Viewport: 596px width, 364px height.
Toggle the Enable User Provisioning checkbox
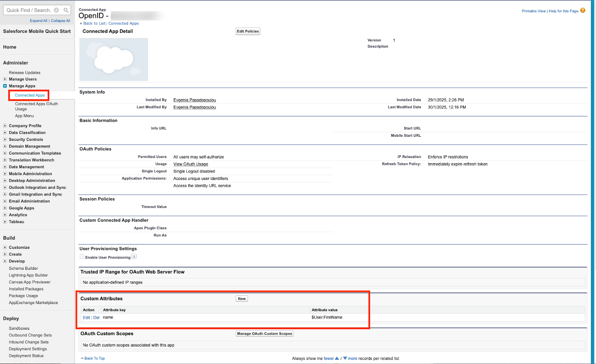(82, 257)
